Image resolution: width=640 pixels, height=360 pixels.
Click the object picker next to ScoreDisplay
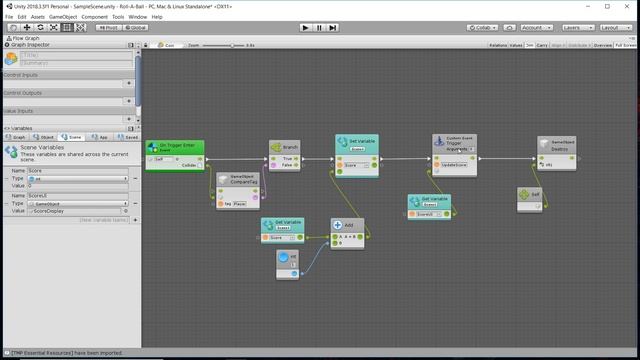point(126,211)
